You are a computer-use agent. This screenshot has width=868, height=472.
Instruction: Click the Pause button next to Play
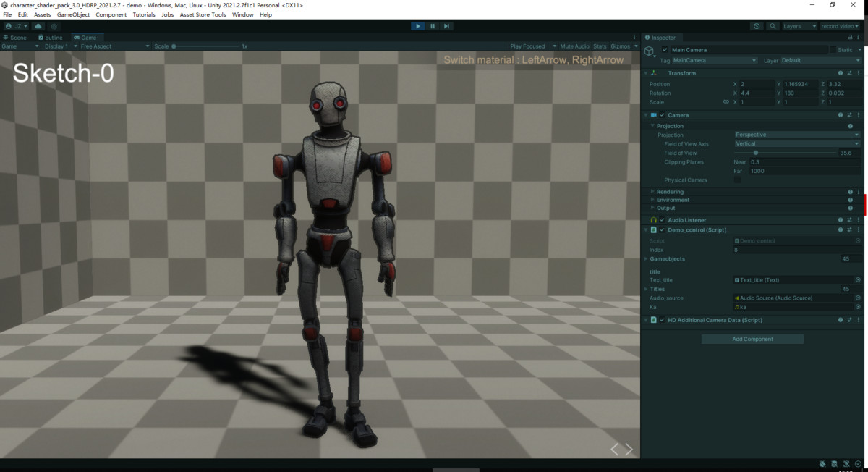(x=433, y=25)
